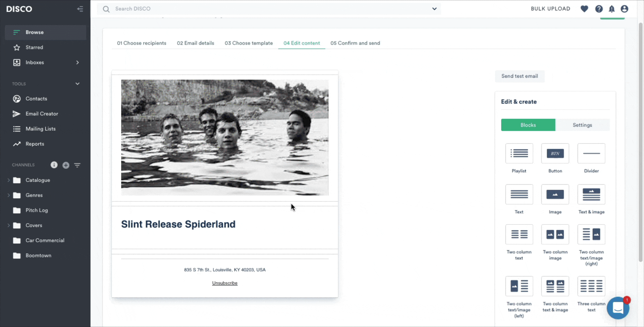Switch to Settings panel
Image resolution: width=644 pixels, height=327 pixels.
coord(582,125)
